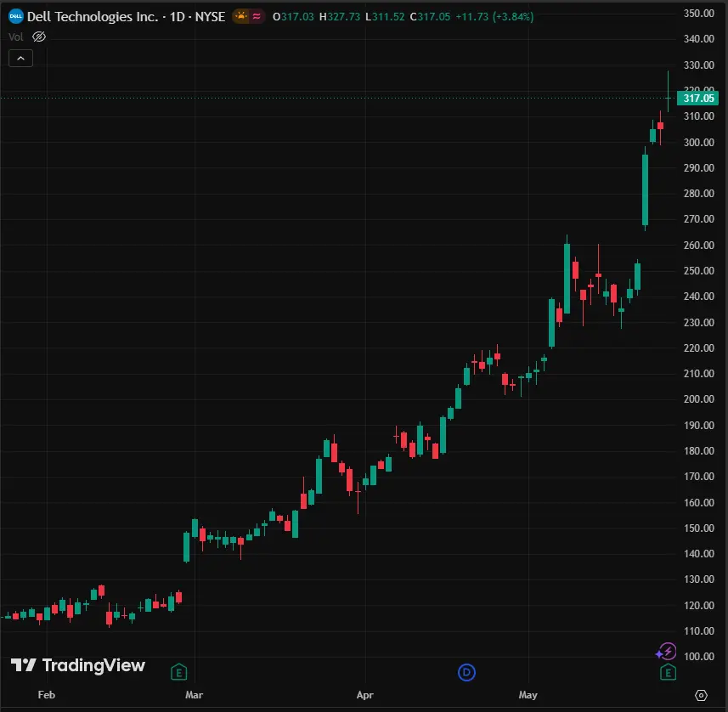
Task: Click the open value O317.03
Action: pyautogui.click(x=293, y=17)
